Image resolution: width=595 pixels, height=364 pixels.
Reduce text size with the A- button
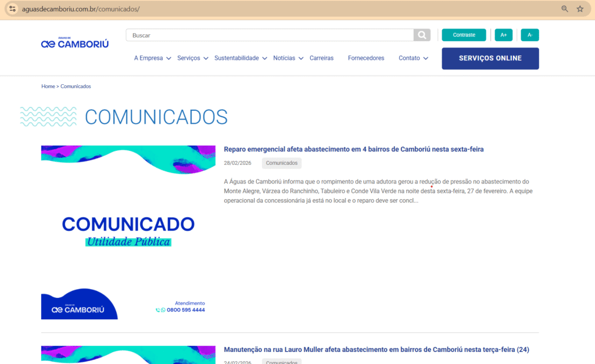[x=529, y=35]
